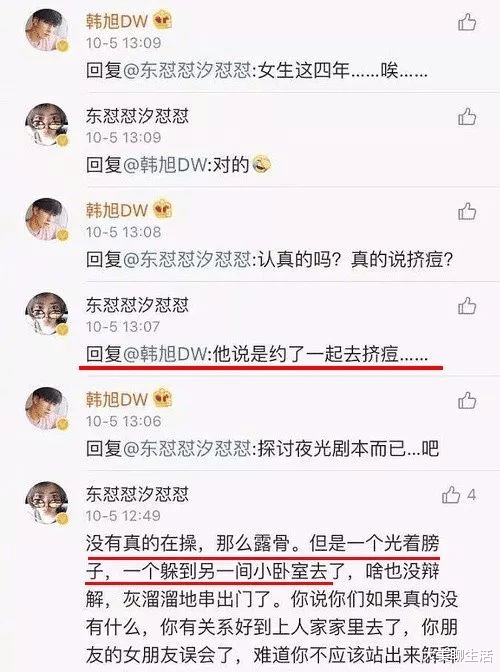Like the 13:07 comment about 挤痘
This screenshot has height=672, width=500.
click(x=467, y=306)
